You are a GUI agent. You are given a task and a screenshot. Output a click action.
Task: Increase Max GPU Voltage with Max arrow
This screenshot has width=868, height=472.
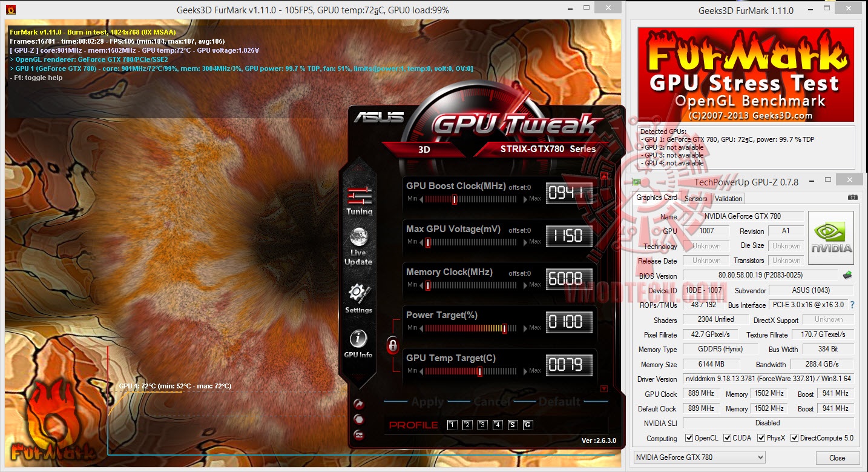tap(524, 242)
